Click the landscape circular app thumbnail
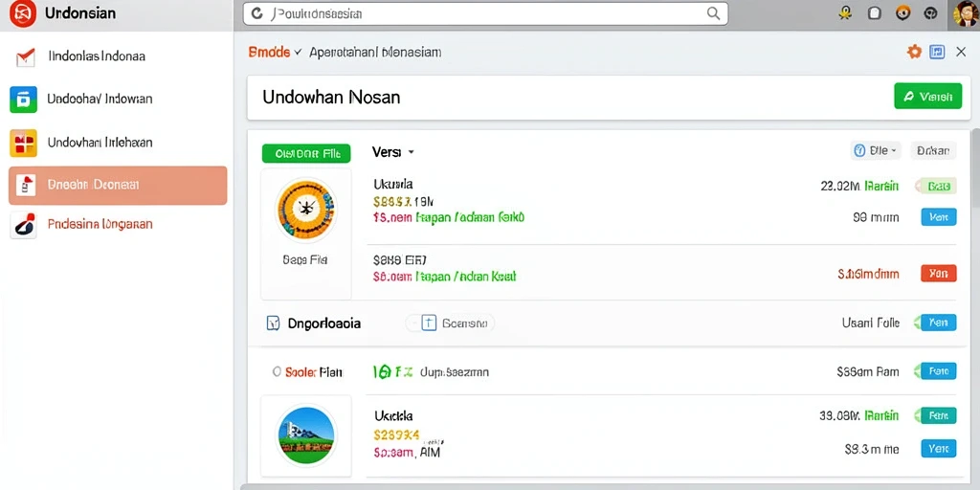 [305, 435]
